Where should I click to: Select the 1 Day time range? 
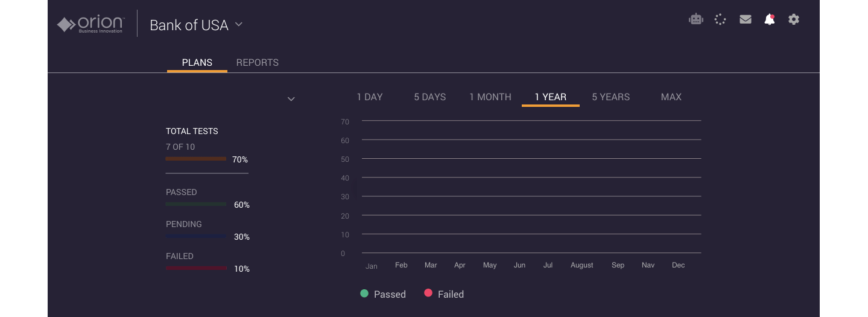[370, 97]
